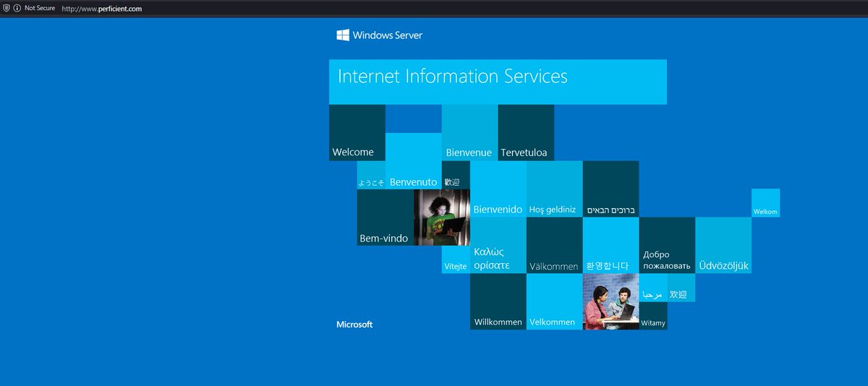
Task: Click the Bienvenue tile
Action: [x=469, y=132]
